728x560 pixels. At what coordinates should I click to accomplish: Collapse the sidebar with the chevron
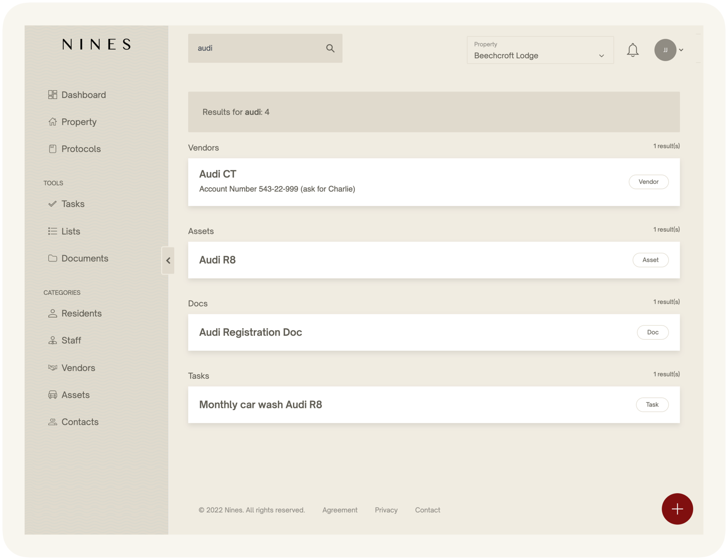point(168,261)
